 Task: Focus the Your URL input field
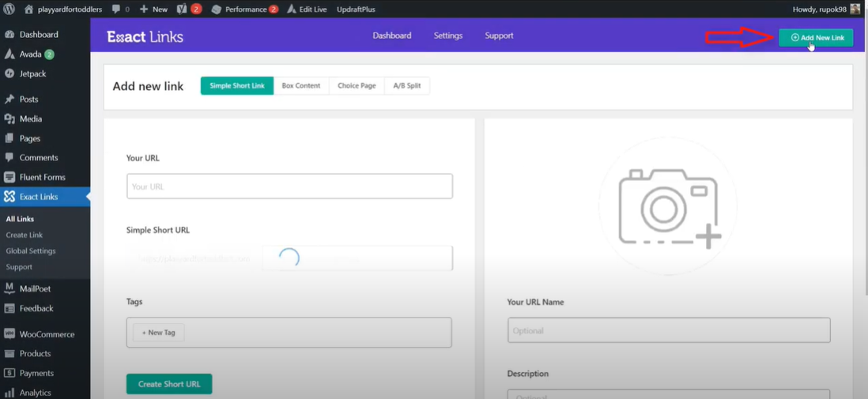(x=289, y=186)
